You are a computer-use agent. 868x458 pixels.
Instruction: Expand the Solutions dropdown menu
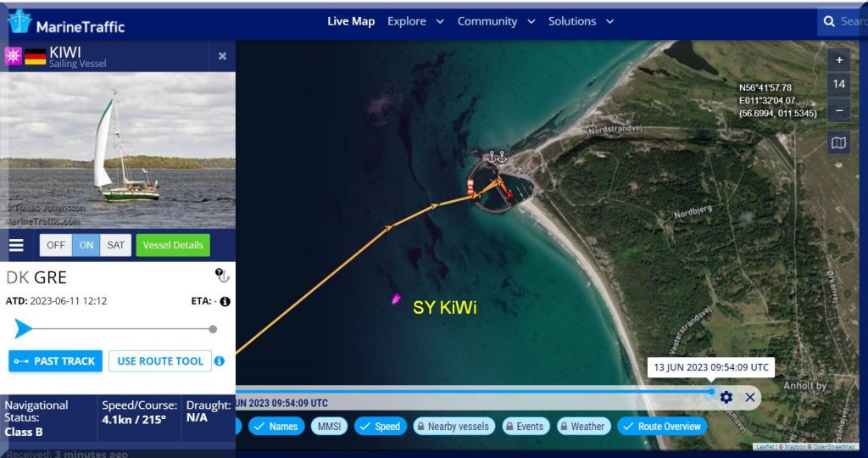tap(581, 21)
